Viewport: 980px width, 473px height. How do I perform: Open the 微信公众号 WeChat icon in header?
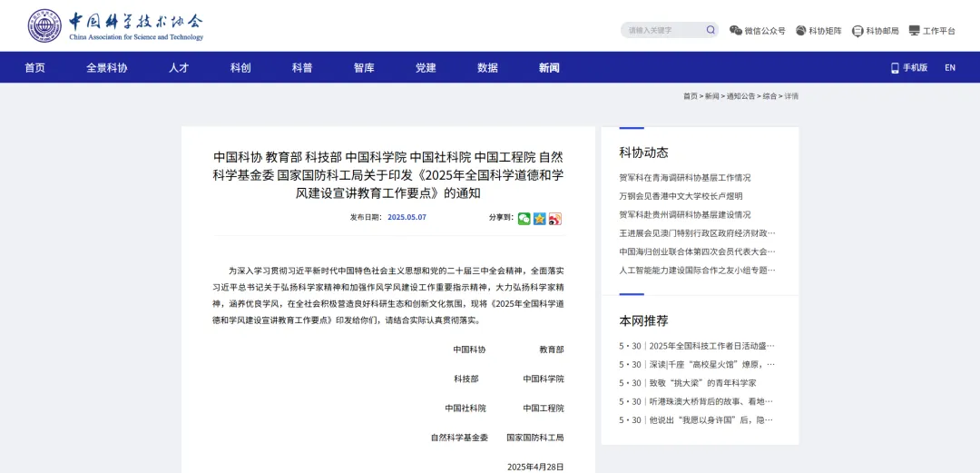click(736, 30)
